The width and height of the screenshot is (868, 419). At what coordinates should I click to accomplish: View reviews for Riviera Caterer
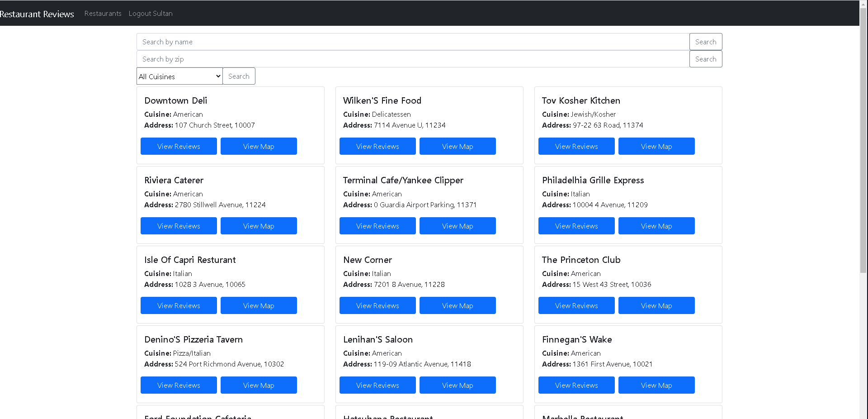pyautogui.click(x=179, y=226)
